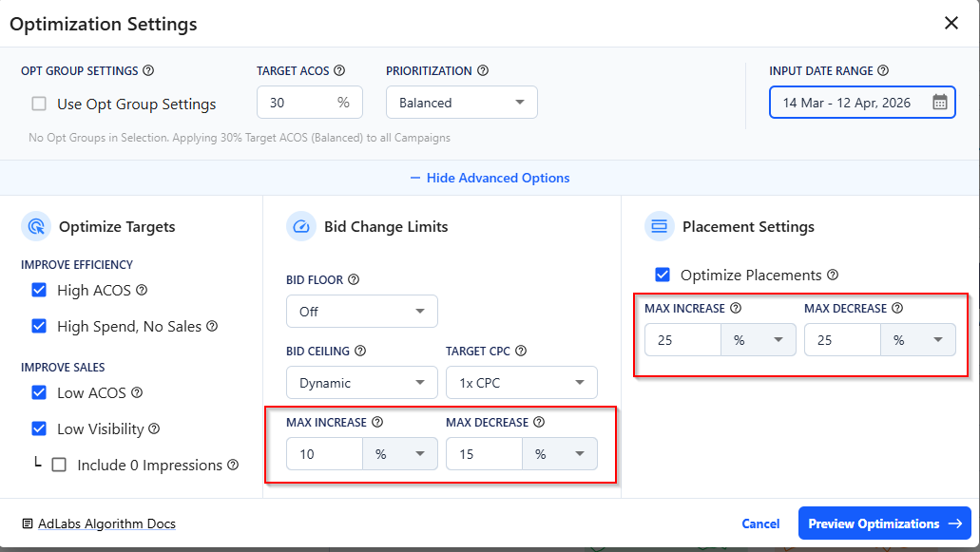This screenshot has height=552, width=980.
Task: Open the Bid Ceiling Dynamic dropdown
Action: [x=355, y=383]
